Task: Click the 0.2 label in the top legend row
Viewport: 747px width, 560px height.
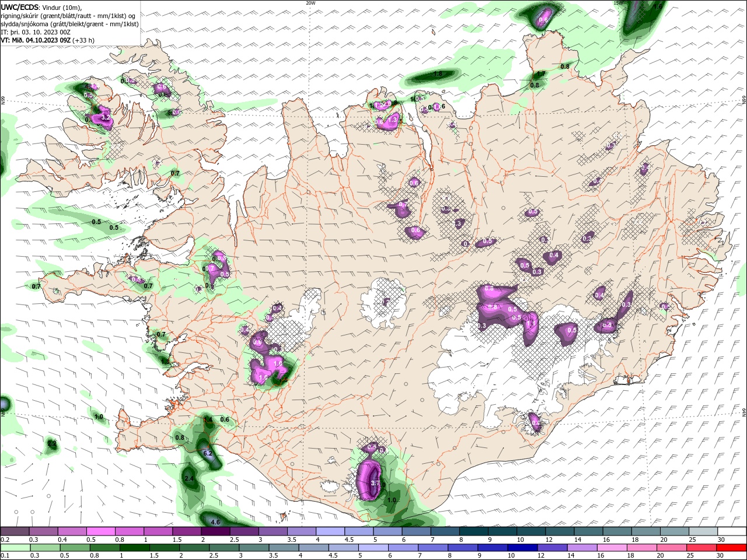Action: tap(5, 540)
